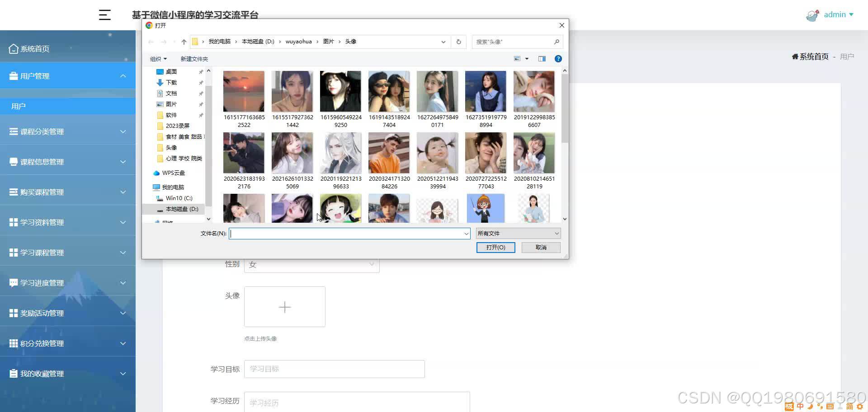Click the up-folder navigation arrow
The image size is (868, 412).
pyautogui.click(x=184, y=42)
